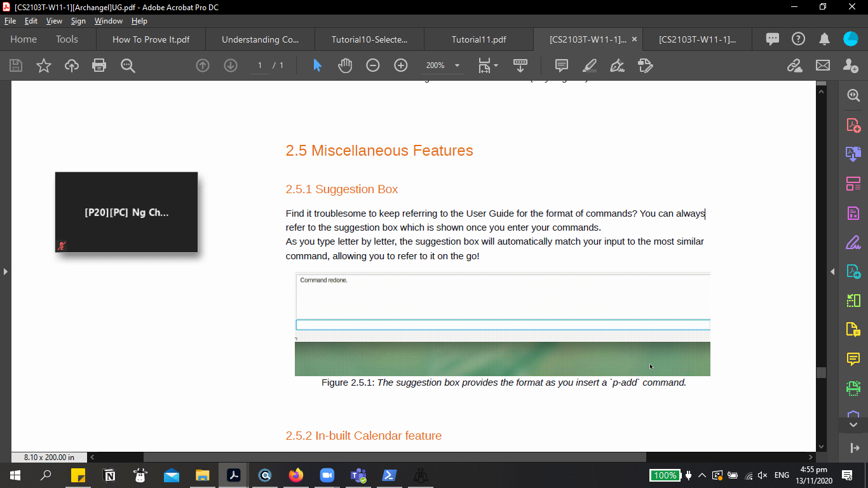Open the Organize Pages tool in sidebar

(853, 184)
